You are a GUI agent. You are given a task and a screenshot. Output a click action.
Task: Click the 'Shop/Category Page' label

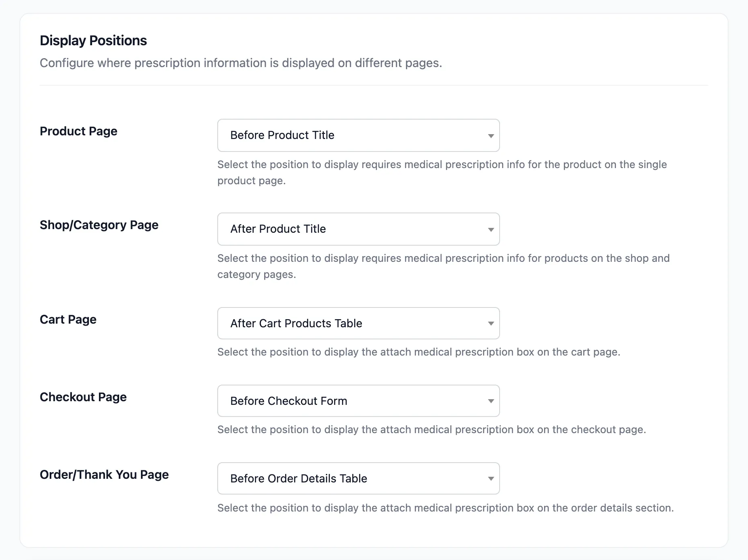(99, 225)
